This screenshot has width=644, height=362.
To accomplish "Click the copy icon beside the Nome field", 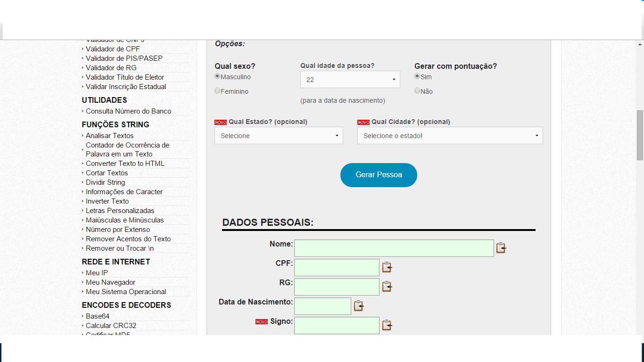I will point(501,248).
